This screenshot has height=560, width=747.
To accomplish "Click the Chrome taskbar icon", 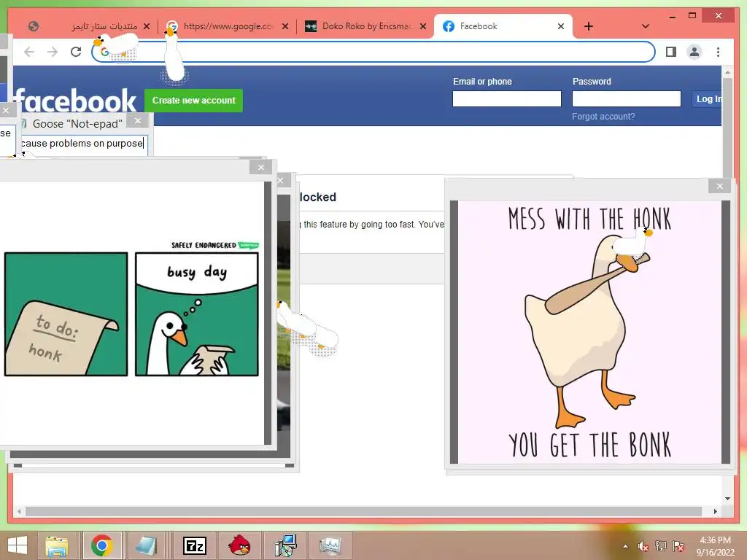I will 101,545.
